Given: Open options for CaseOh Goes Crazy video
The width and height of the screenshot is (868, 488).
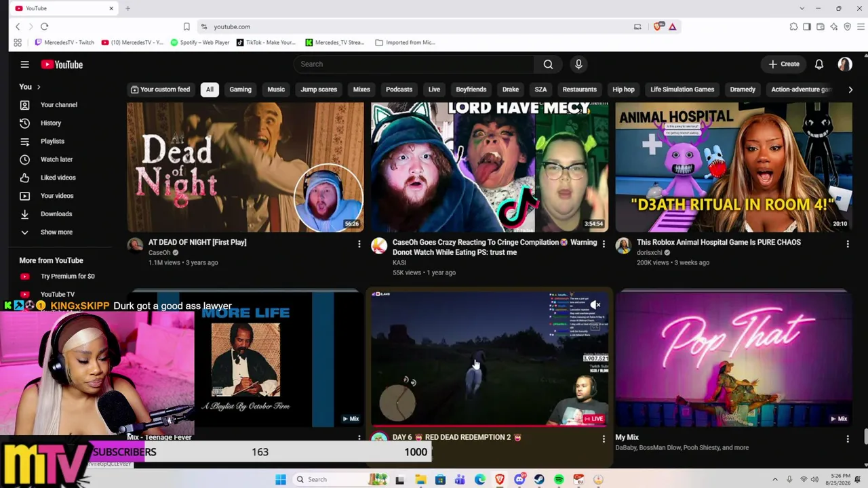Looking at the screenshot, I should 604,243.
